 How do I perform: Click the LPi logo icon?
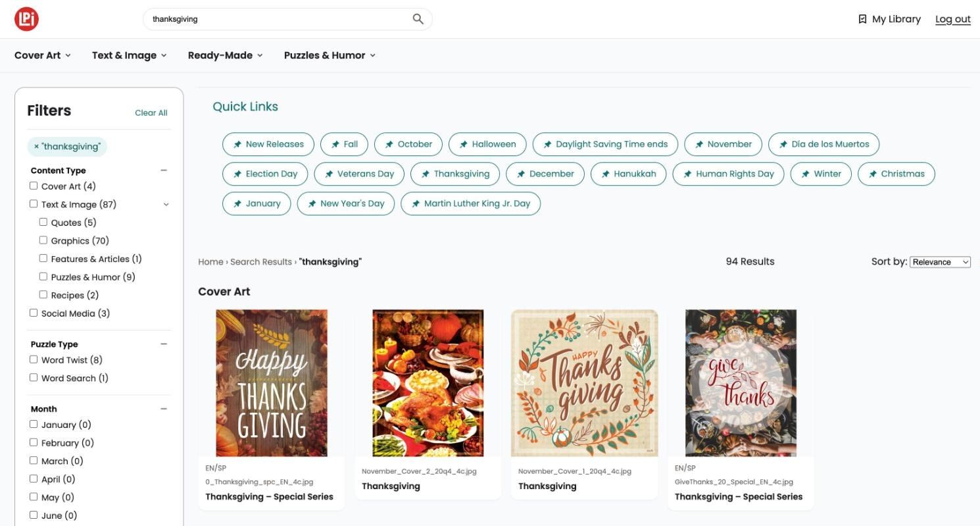(27, 19)
